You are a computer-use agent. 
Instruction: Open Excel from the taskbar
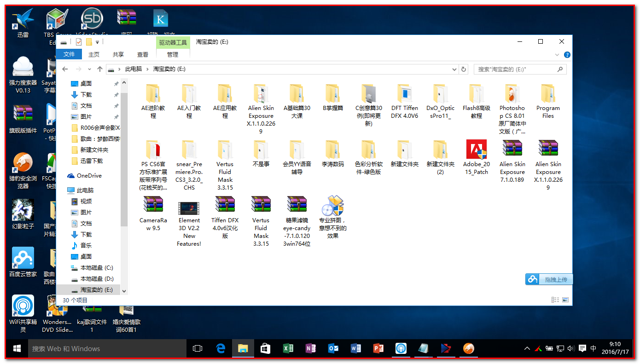pyautogui.click(x=288, y=349)
